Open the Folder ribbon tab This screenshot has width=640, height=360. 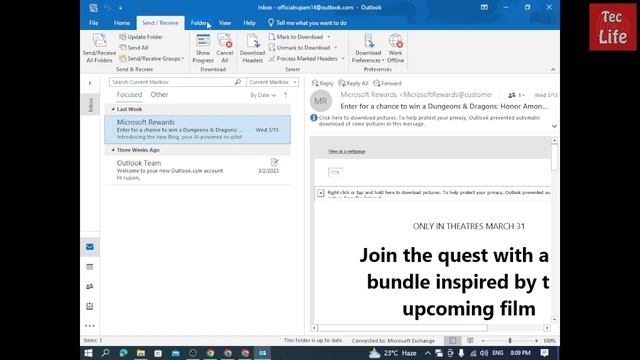[x=199, y=23]
